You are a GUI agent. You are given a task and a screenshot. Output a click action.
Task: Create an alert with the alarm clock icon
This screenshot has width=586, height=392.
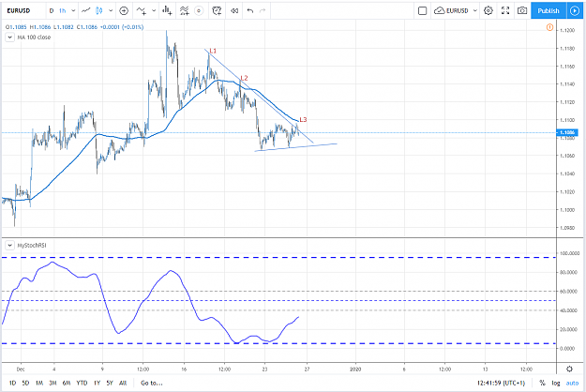click(x=217, y=11)
